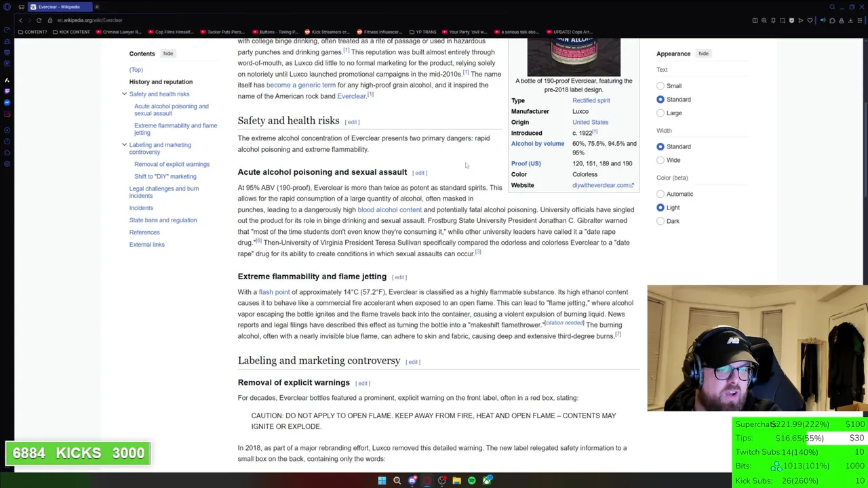Image resolution: width=868 pixels, height=488 pixels.
Task: Open a new browser tab
Action: click(x=96, y=7)
